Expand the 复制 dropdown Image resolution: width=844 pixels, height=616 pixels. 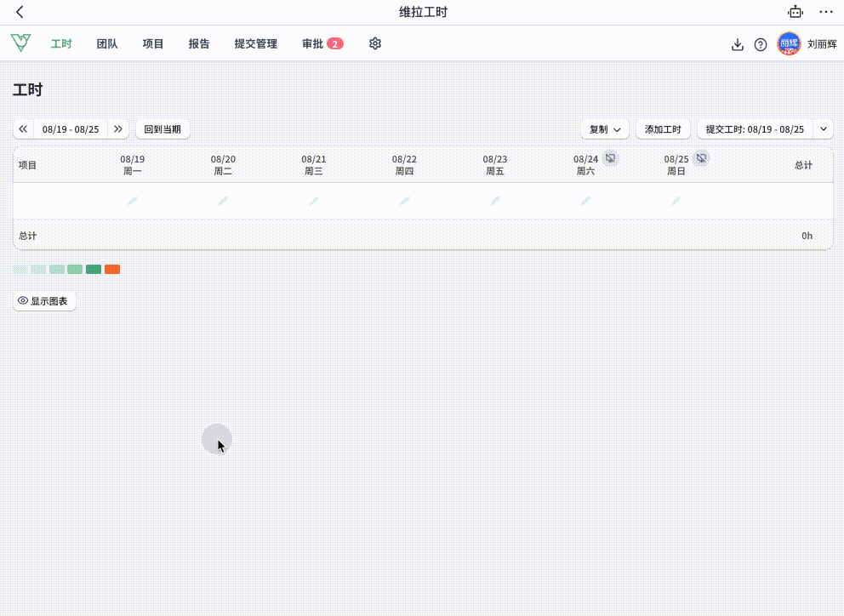click(604, 129)
